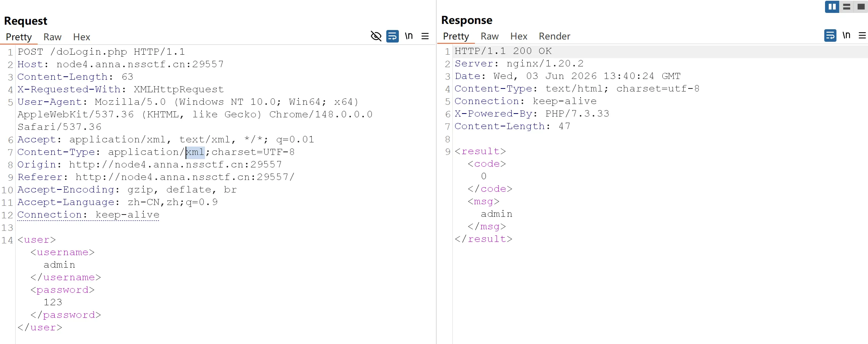The image size is (868, 344).
Task: Switch Response view to Raw tab
Action: pyautogui.click(x=489, y=36)
